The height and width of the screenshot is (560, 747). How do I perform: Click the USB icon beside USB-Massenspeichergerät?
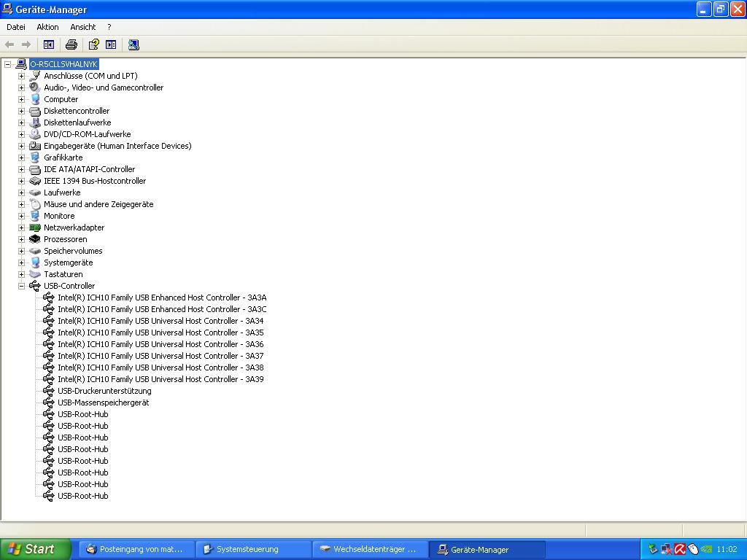(49, 402)
